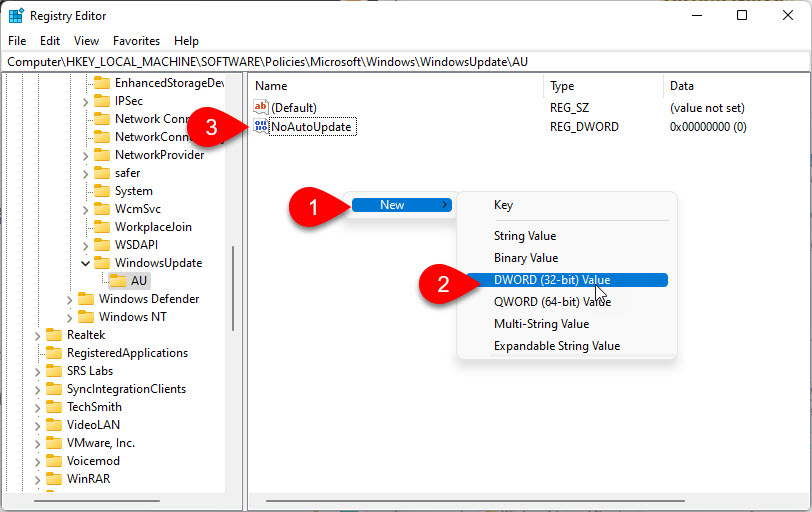Open the Favorites menu
The width and height of the screenshot is (812, 512).
[136, 41]
